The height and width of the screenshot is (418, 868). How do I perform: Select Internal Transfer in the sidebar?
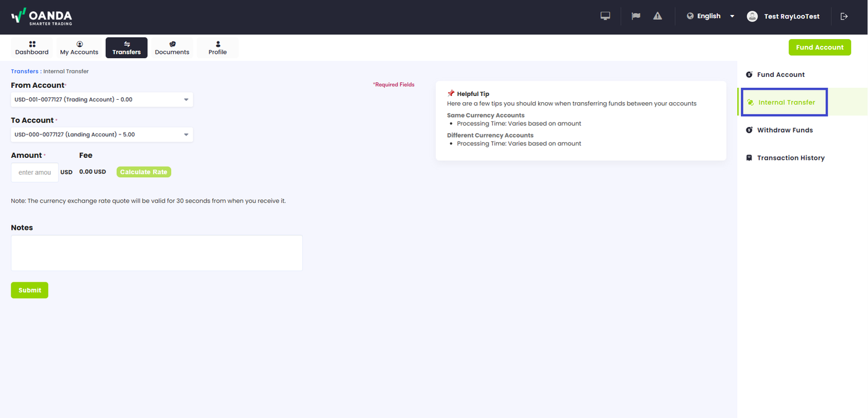(x=786, y=102)
